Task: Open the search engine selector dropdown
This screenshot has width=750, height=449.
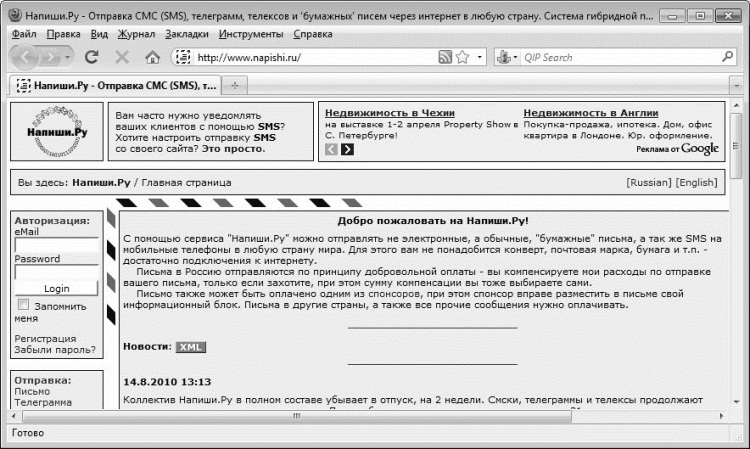Action: point(507,57)
